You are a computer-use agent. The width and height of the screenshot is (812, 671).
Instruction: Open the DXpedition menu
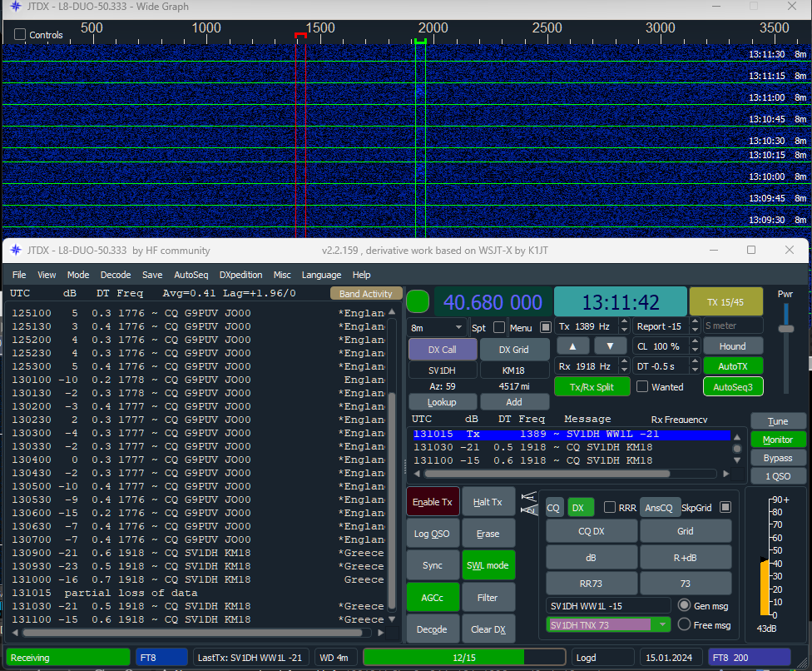coord(240,275)
